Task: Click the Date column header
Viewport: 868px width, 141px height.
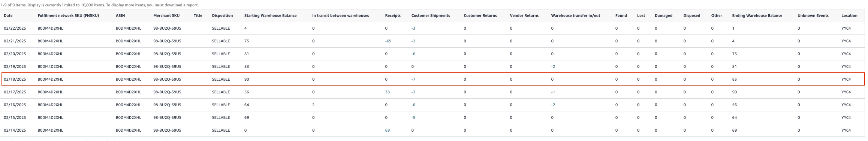Action: pyautogui.click(x=8, y=15)
